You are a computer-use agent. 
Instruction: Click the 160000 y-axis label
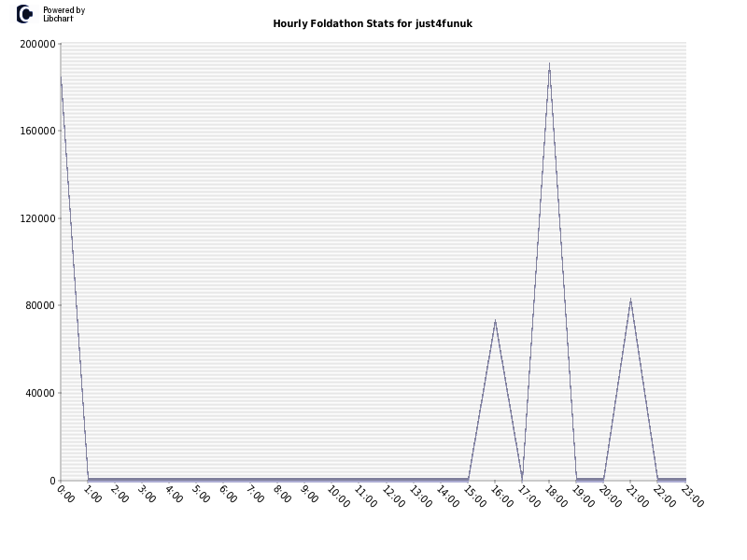(37, 131)
